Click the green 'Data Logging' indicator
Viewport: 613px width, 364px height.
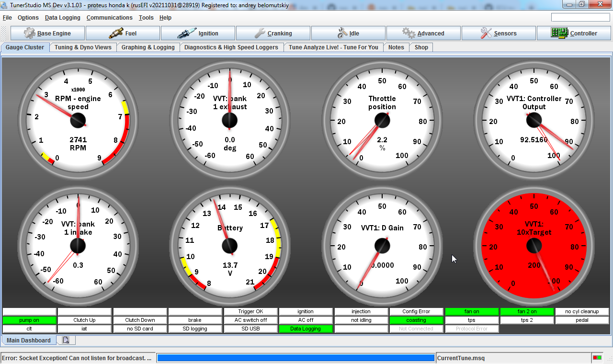coord(306,329)
